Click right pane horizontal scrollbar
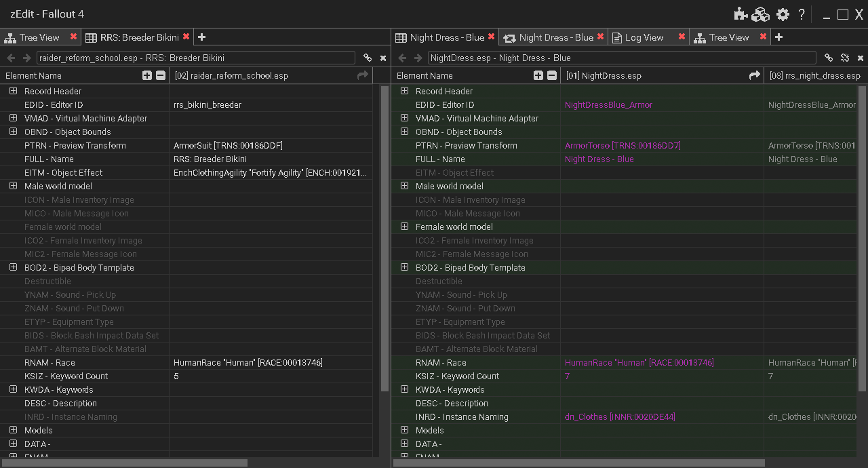Screen dimensions: 868x468 (579, 463)
